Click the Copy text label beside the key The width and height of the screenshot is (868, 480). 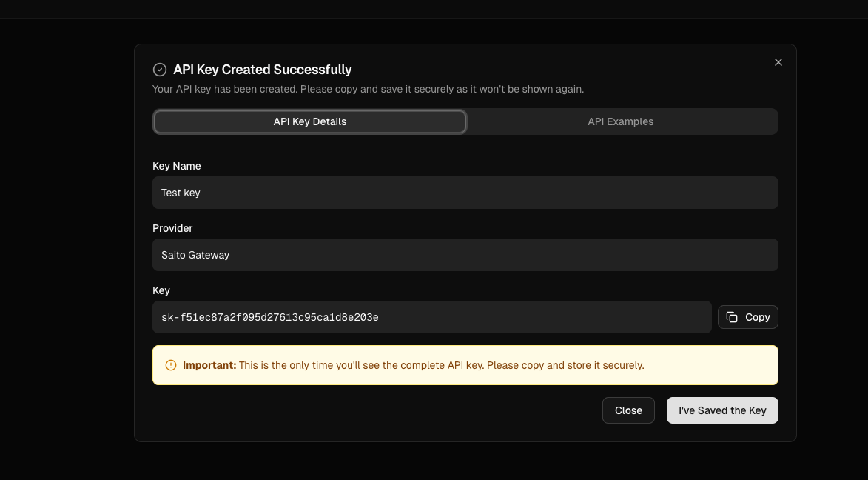[757, 317]
